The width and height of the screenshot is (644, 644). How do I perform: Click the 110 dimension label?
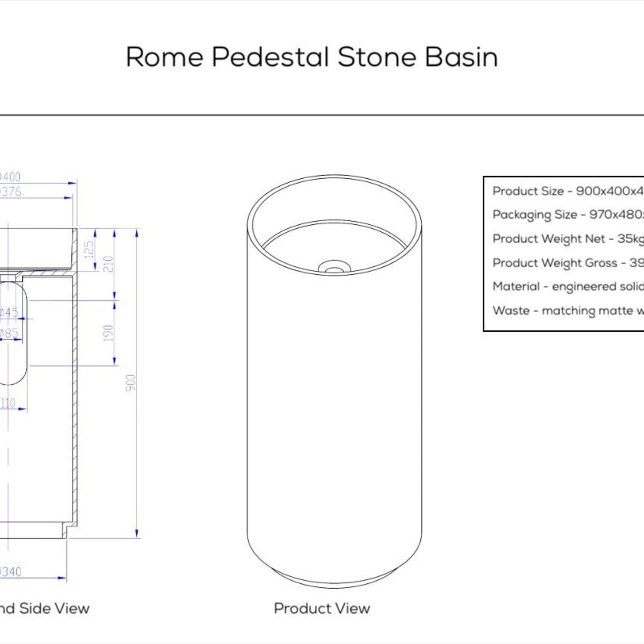click(x=7, y=403)
